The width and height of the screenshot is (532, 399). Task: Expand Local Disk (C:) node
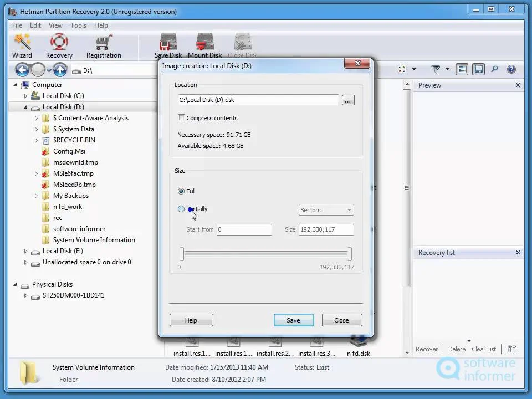(26, 96)
